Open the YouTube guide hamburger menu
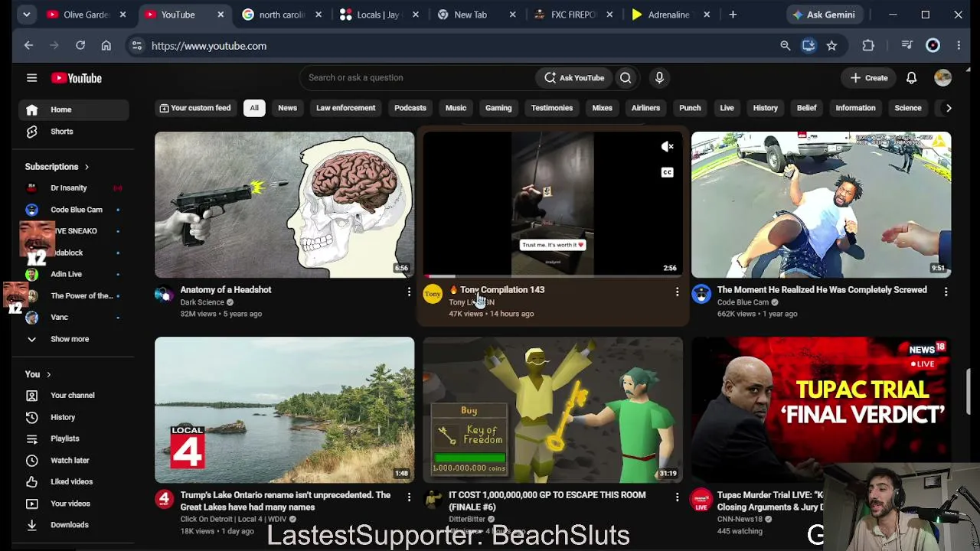The width and height of the screenshot is (980, 551). (31, 77)
